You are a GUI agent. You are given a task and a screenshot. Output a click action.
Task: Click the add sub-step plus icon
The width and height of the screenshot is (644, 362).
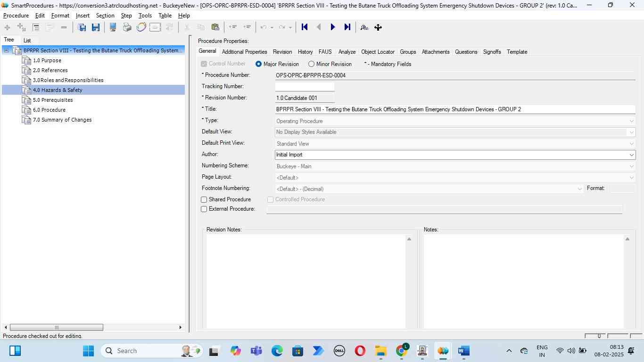coord(21,27)
